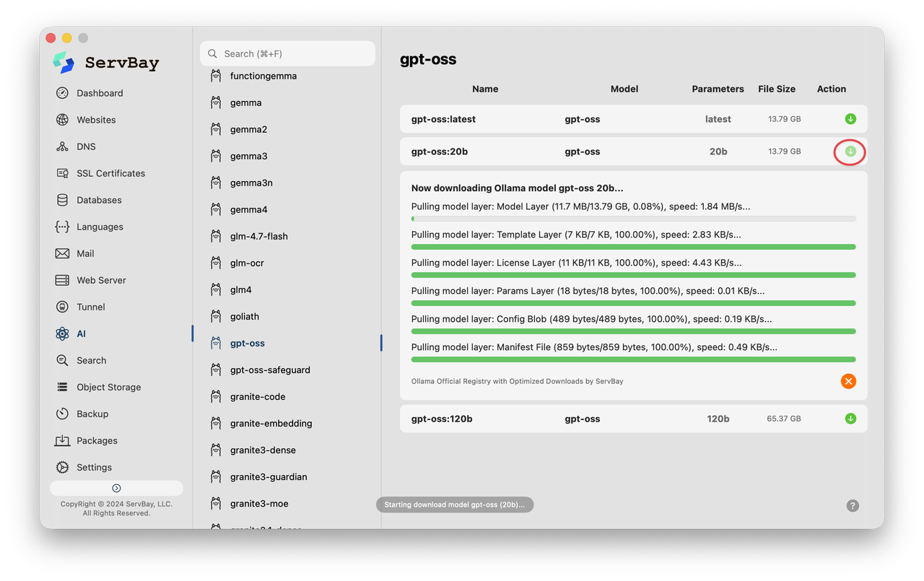Viewport: 924px width, 581px height.
Task: Click the llama icon beside gpt-oss-safeguard
Action: (x=216, y=370)
